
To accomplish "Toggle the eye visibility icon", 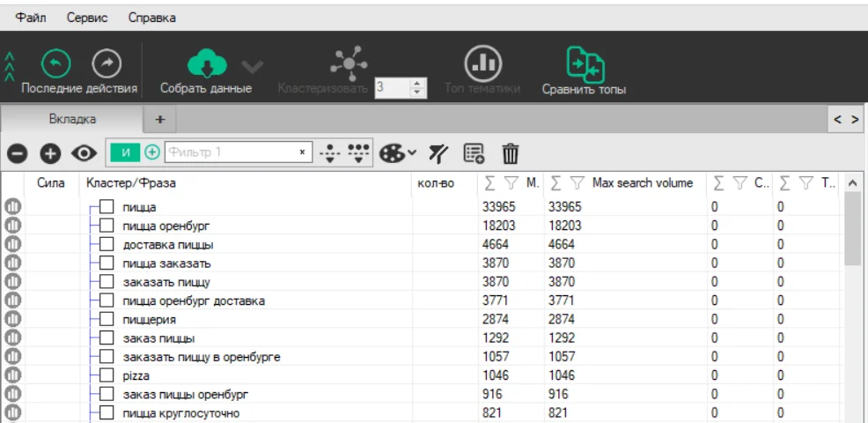I will pos(84,153).
